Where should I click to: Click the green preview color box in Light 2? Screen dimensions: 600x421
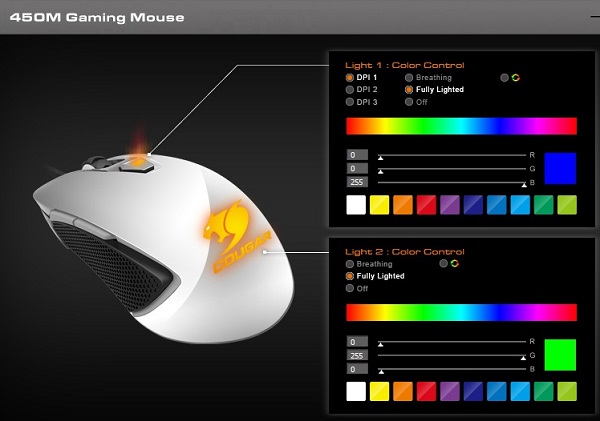[560, 355]
